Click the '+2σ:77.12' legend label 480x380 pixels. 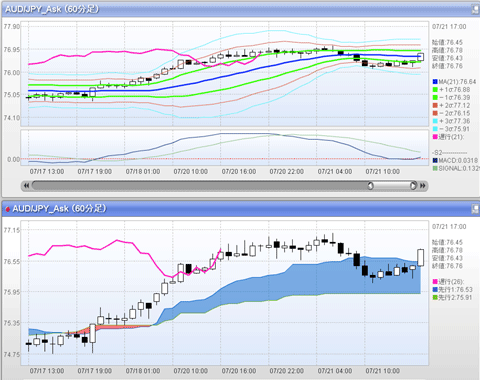pos(455,105)
